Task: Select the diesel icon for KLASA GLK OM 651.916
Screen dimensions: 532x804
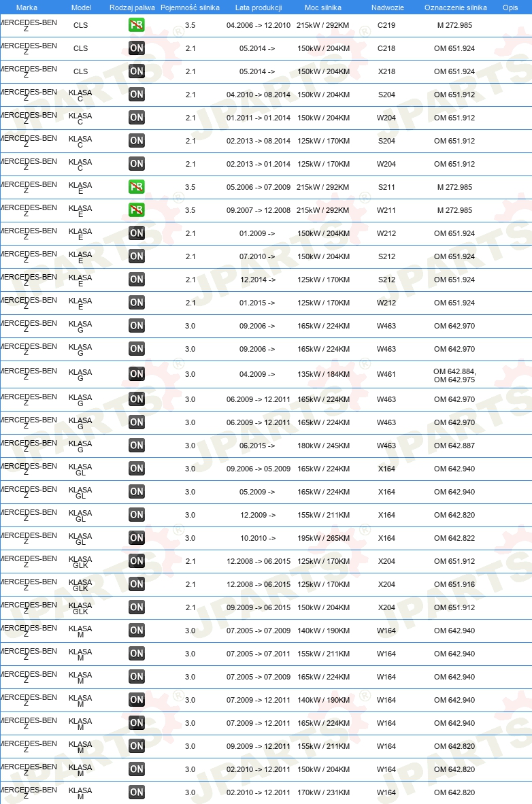Action: pyautogui.click(x=137, y=584)
